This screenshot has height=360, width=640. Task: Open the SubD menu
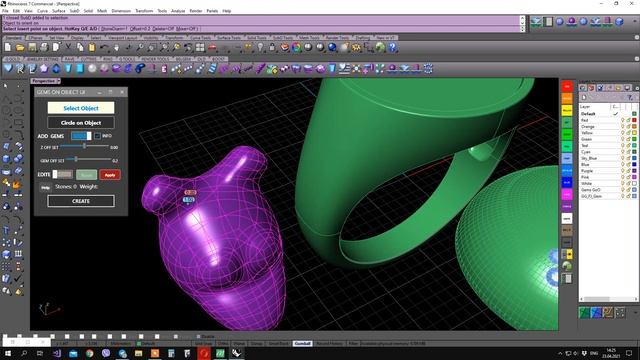tap(74, 11)
